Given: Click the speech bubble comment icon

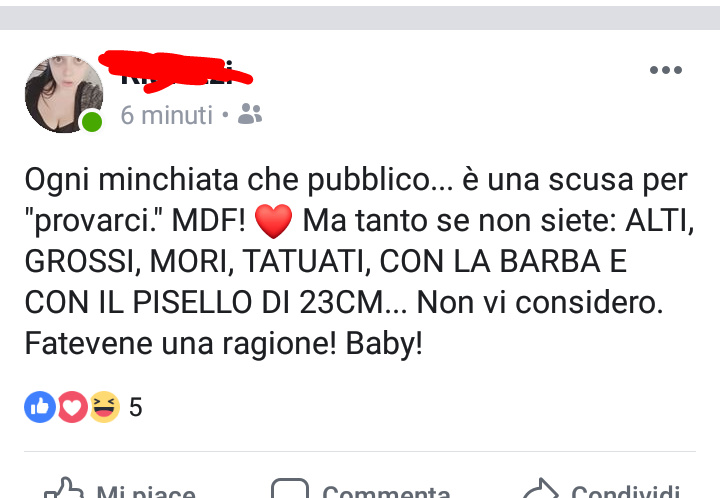Looking at the screenshot, I should [290, 488].
